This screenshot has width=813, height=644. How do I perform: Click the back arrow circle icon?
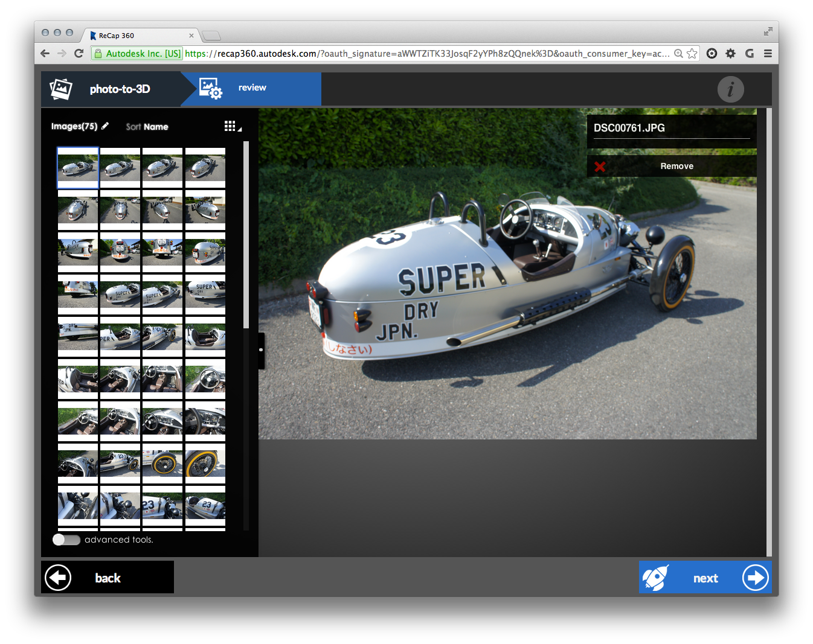59,578
